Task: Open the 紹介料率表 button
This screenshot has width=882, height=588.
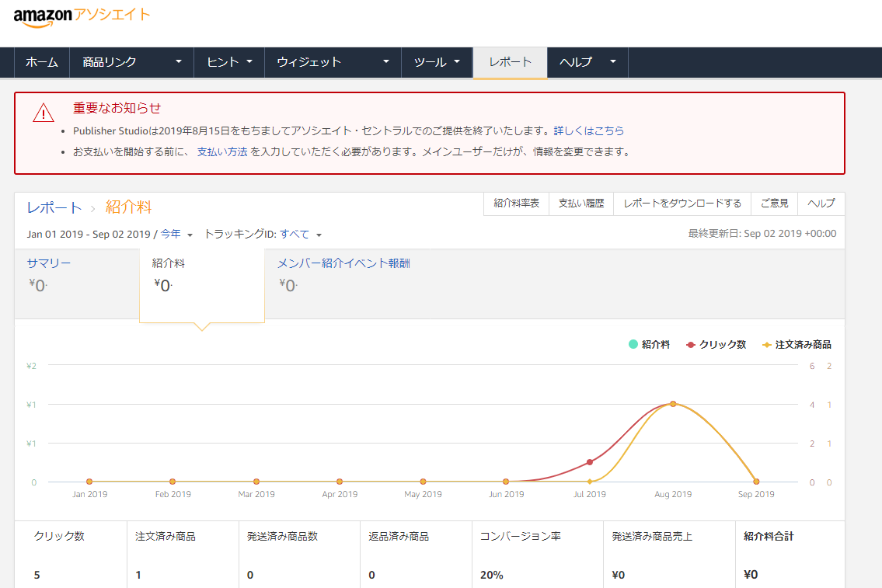Action: click(x=516, y=204)
